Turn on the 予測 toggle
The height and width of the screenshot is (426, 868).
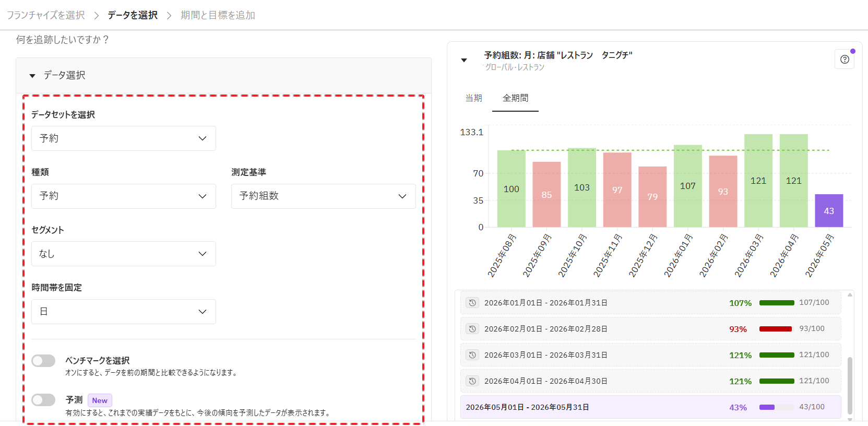coord(43,400)
